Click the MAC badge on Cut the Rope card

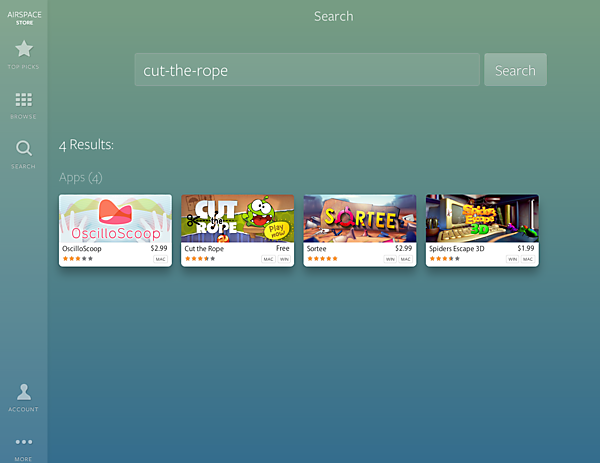[269, 259]
